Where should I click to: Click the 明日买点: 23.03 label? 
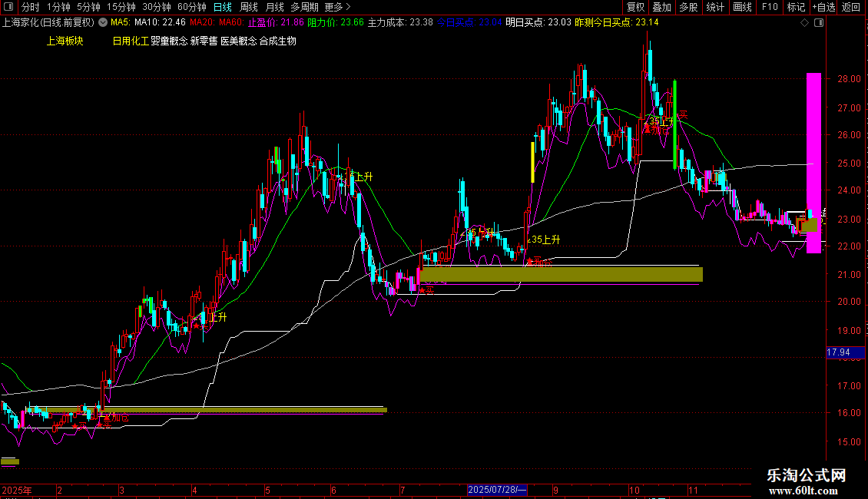click(538, 23)
